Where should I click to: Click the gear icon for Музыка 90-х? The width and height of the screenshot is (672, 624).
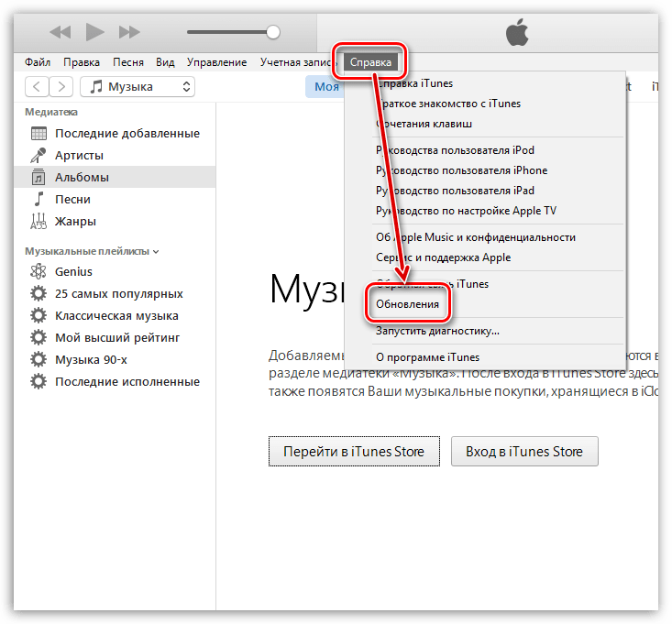(39, 360)
